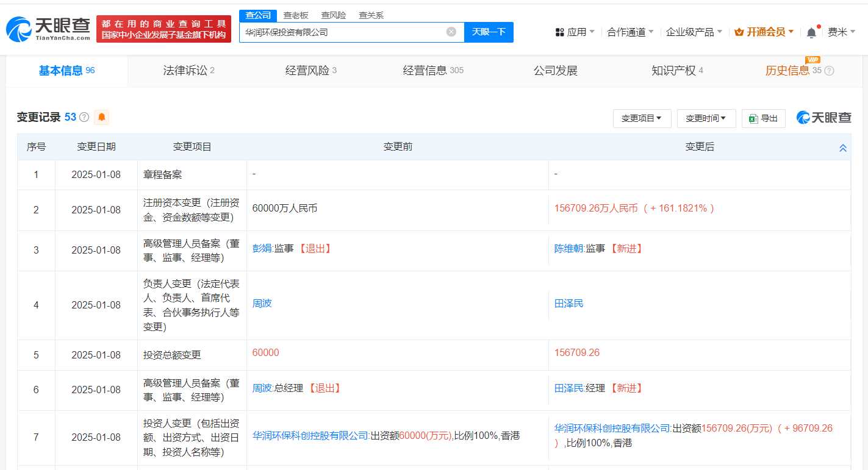Click the bell alert icon beside 变更记录
The width and height of the screenshot is (868, 470).
pos(101,117)
